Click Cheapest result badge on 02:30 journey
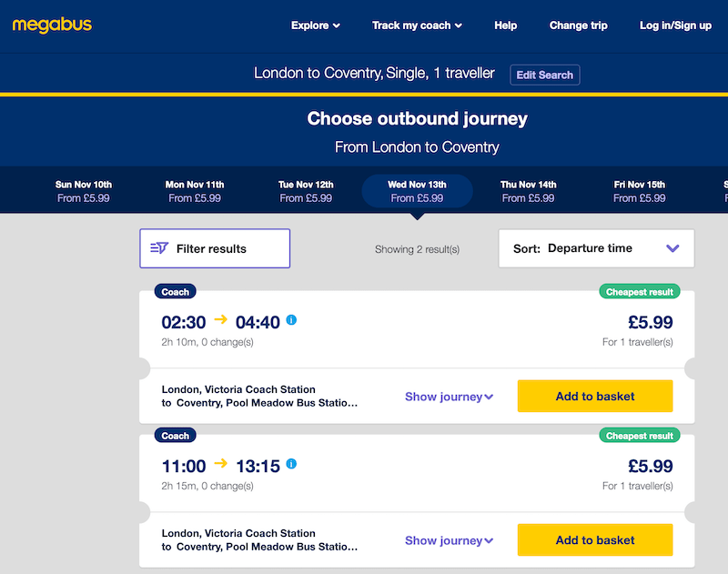728x574 pixels. [x=640, y=292]
